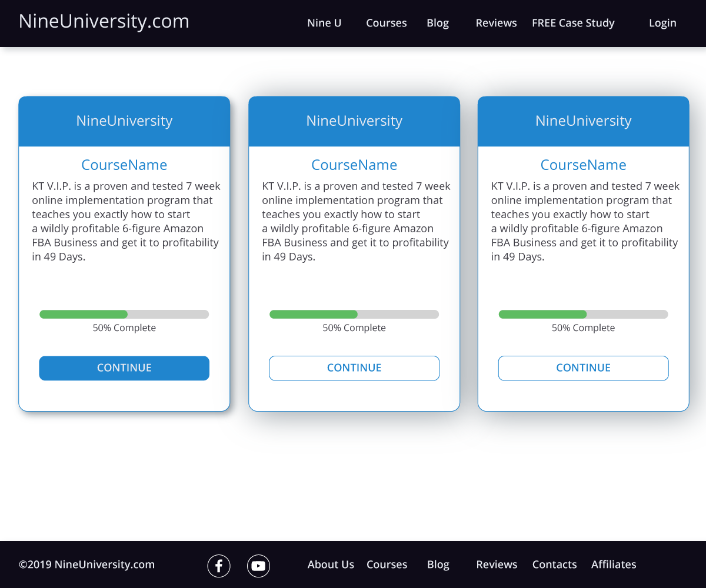Click the filled blue CONTINUE button

pyautogui.click(x=124, y=368)
